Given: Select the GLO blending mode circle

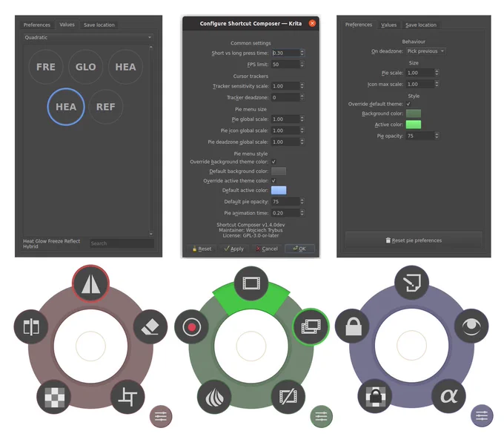Looking at the screenshot, I should [85, 67].
